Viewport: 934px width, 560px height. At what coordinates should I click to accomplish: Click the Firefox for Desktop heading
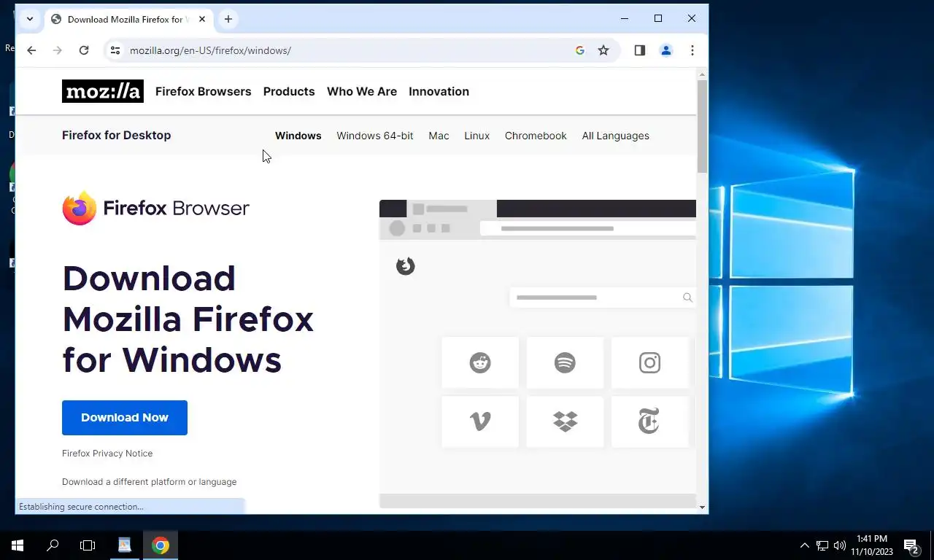point(116,135)
